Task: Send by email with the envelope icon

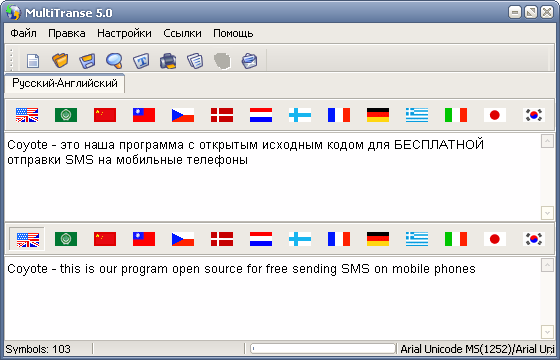Action: click(249, 61)
